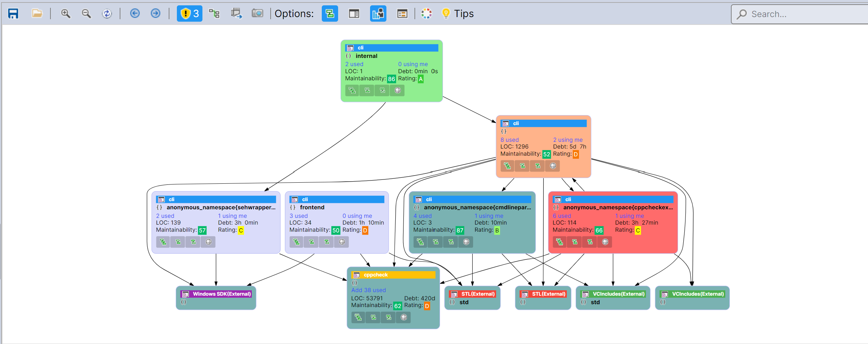868x344 pixels.
Task: Click the orange Rating D badge on cppcheck
Action: [x=427, y=306]
